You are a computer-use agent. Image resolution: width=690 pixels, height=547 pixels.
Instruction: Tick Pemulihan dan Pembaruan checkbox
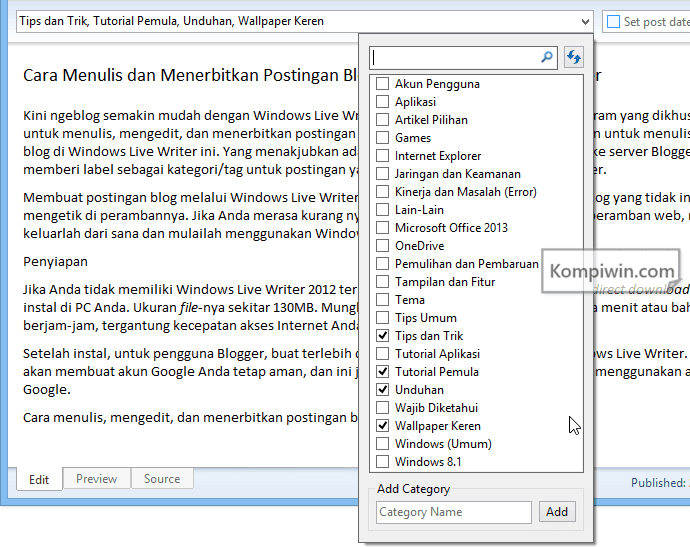pyautogui.click(x=382, y=264)
